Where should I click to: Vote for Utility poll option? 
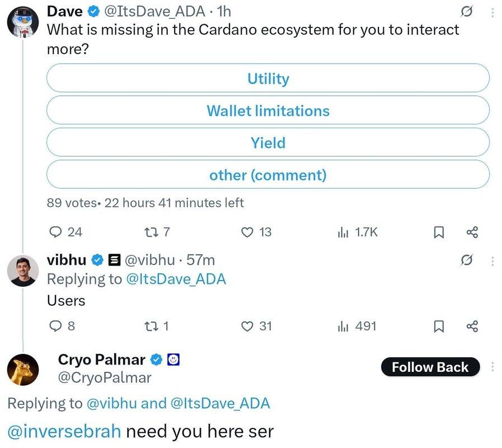[268, 78]
